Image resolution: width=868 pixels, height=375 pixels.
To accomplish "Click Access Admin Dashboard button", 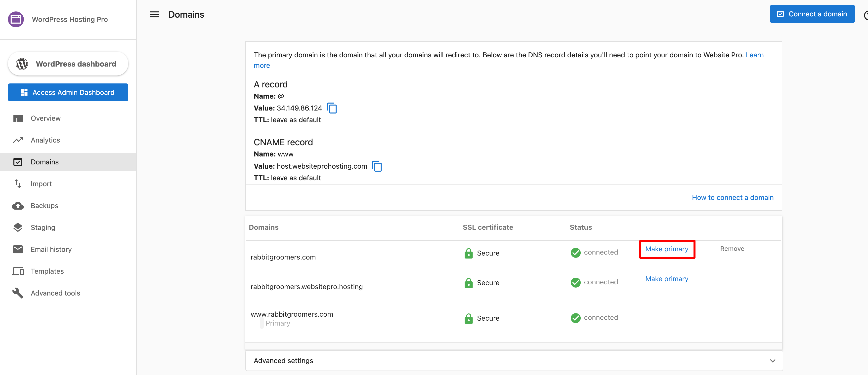I will [68, 92].
